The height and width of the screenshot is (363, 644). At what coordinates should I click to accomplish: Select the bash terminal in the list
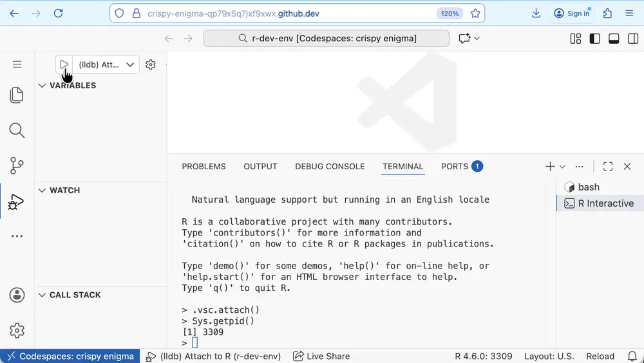(588, 187)
